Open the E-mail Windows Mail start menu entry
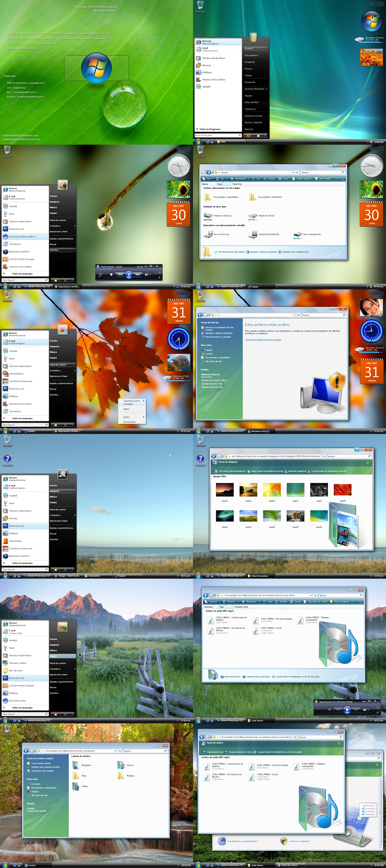The height and width of the screenshot is (868, 386). [x=25, y=632]
